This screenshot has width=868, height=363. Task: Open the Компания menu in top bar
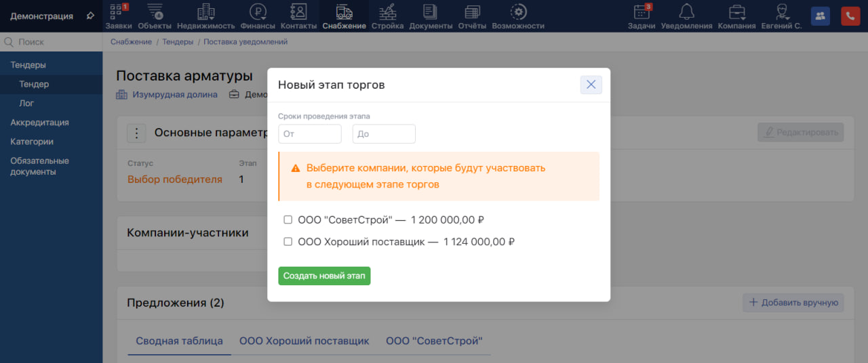[736, 16]
